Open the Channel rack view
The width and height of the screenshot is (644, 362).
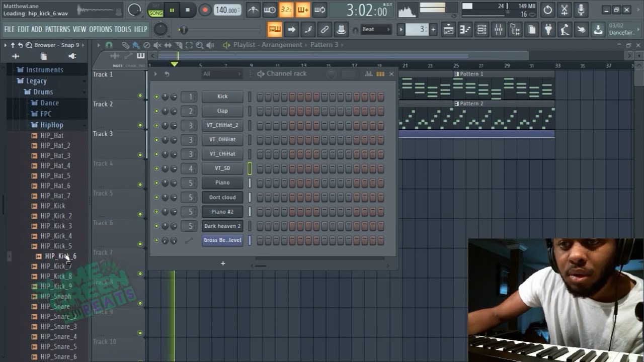pyautogui.click(x=481, y=30)
